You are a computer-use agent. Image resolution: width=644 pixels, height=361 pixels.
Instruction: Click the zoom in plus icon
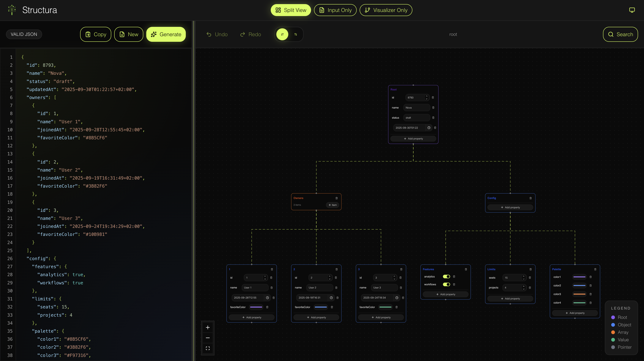tap(208, 327)
